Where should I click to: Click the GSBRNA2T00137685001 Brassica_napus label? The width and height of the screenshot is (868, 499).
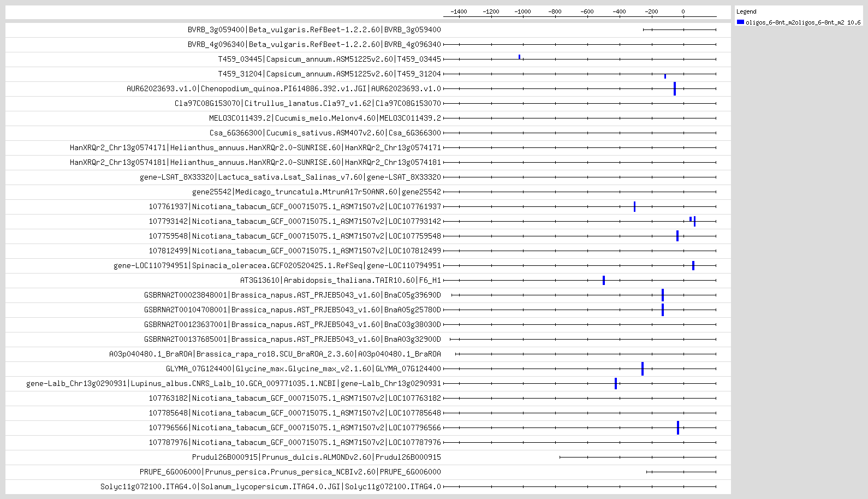click(x=293, y=339)
